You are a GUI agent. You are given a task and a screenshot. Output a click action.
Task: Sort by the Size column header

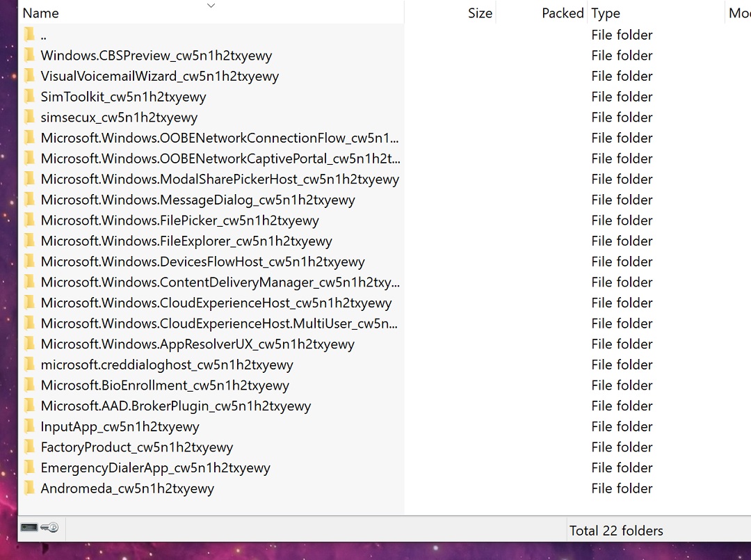[480, 13]
